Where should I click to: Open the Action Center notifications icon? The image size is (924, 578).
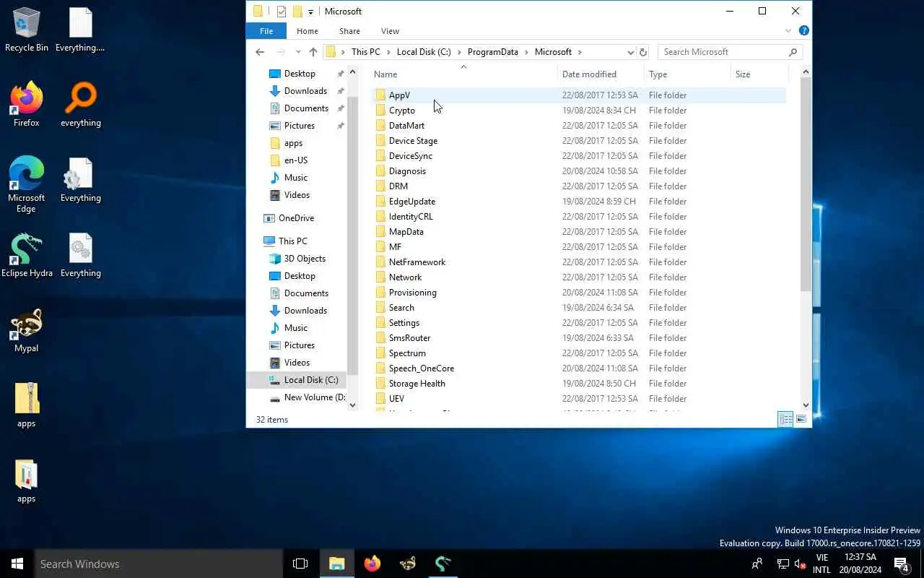click(901, 564)
